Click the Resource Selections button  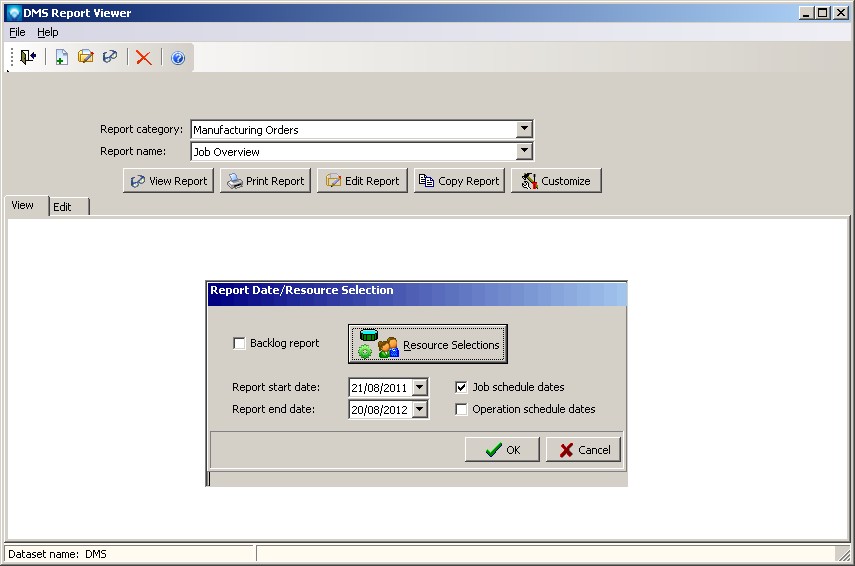(x=428, y=345)
